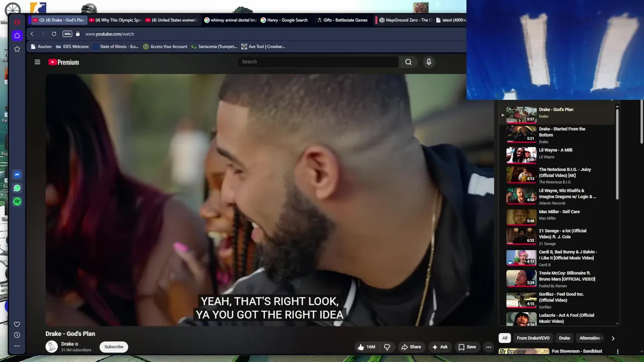
Task: Select the Drake filter chip
Action: [x=565, y=338]
